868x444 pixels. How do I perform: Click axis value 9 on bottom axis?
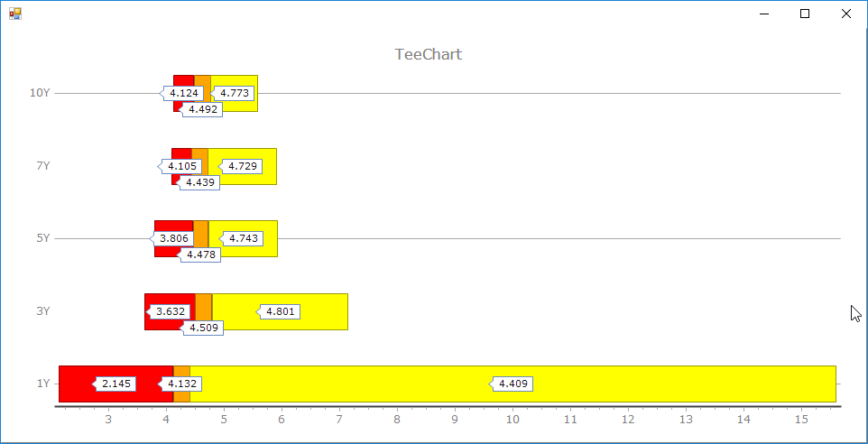pyautogui.click(x=455, y=420)
